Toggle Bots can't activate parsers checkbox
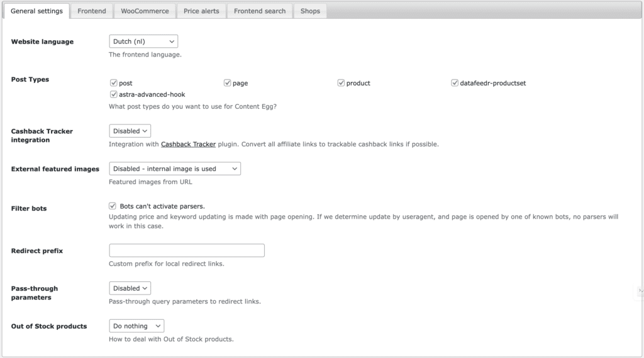Viewport: 644px width, 358px height. pos(113,206)
